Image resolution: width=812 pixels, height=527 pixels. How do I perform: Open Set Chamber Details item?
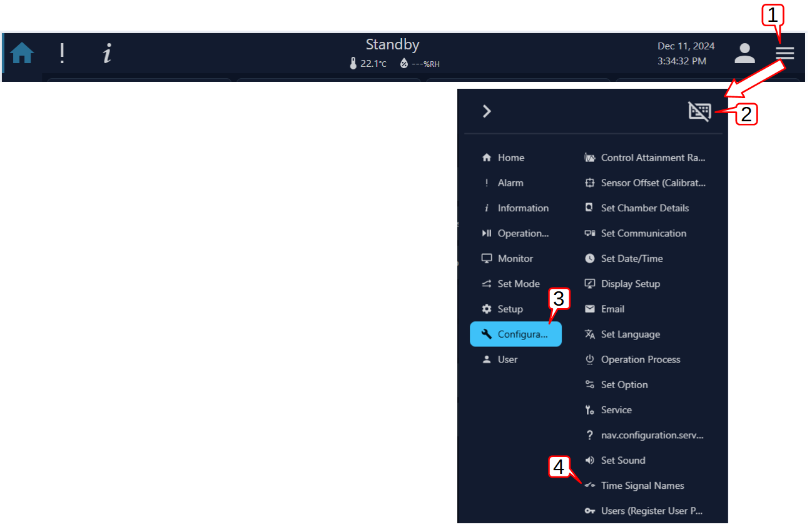tap(645, 208)
